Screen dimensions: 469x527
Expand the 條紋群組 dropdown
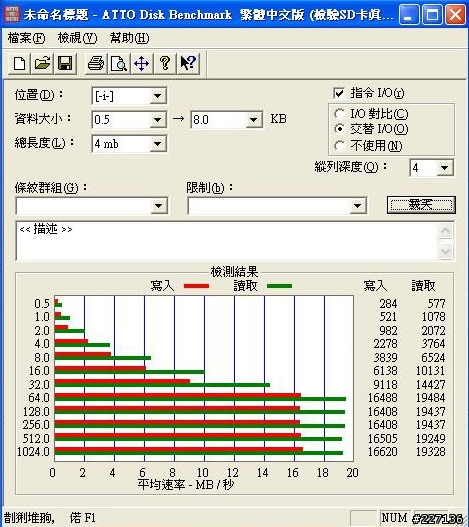(x=158, y=206)
